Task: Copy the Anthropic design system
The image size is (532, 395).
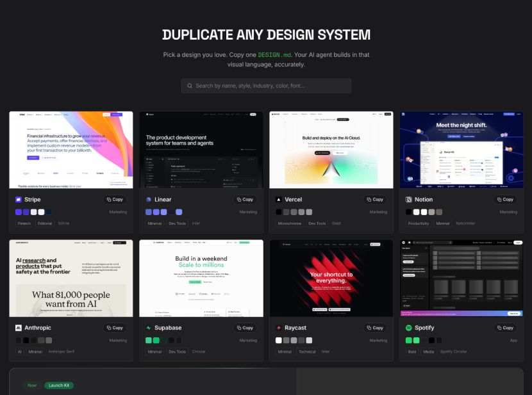Action: pyautogui.click(x=115, y=328)
